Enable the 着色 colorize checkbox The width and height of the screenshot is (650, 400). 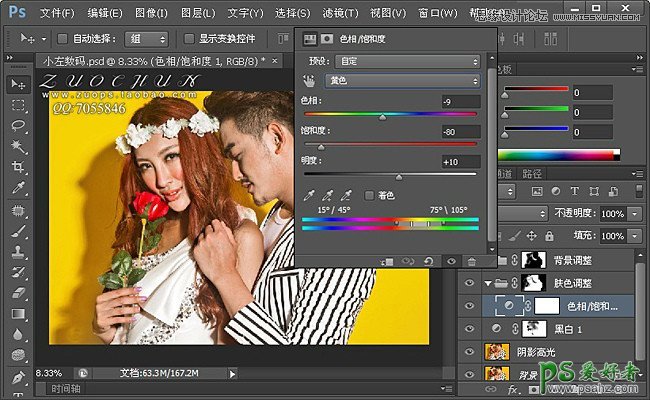click(370, 195)
